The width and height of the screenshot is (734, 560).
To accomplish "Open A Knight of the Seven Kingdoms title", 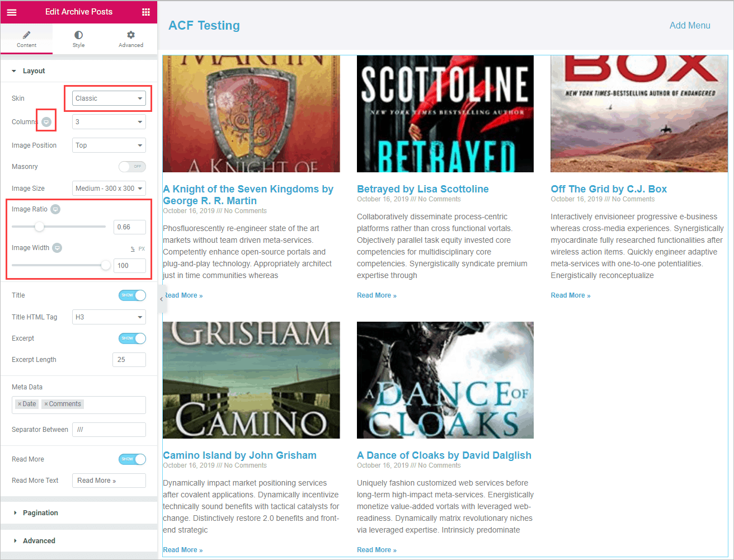I will [x=248, y=195].
